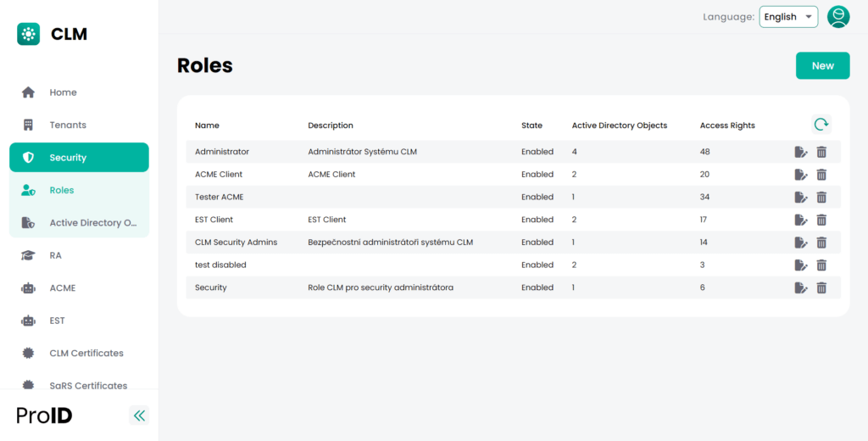Open Tenants menu item
This screenshot has width=868, height=441.
pyautogui.click(x=79, y=126)
